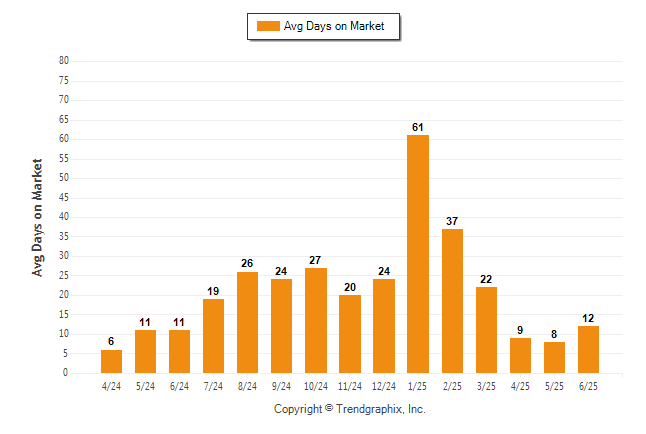646x434 pixels.
Task: Click the data label 9 above 4/25
Action: pos(520,330)
